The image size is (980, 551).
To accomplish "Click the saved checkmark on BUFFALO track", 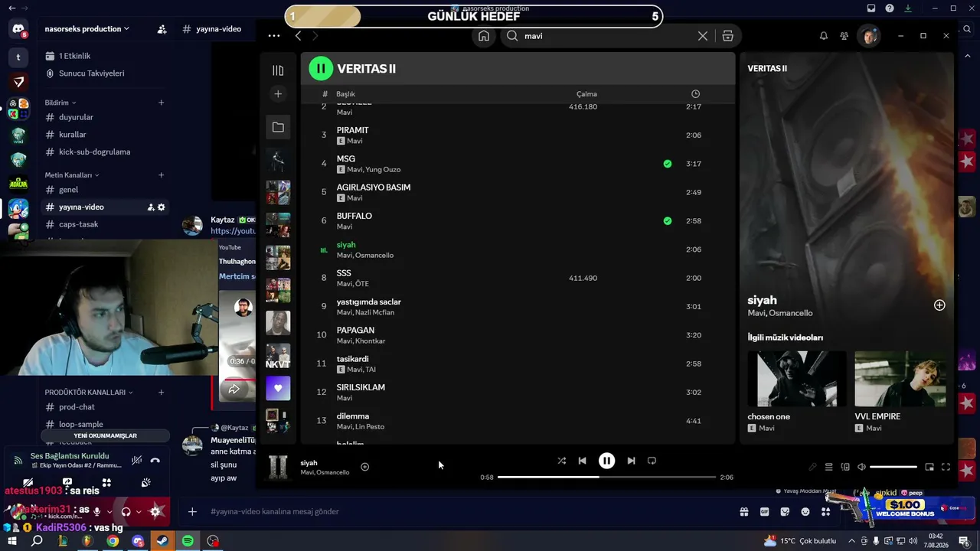I will pyautogui.click(x=668, y=221).
